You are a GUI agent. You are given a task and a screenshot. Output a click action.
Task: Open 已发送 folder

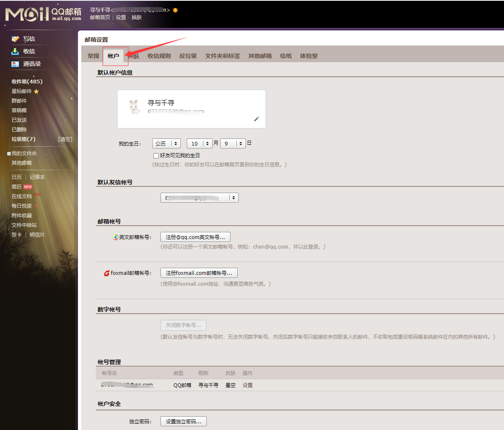[x=19, y=120]
